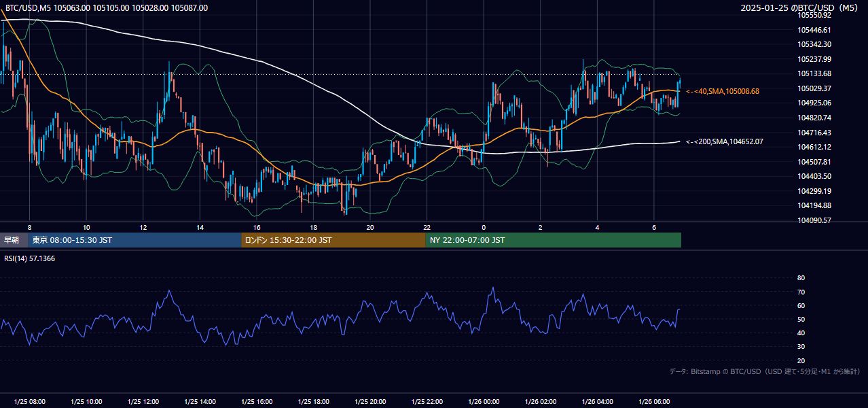This screenshot has width=868, height=408.
Task: Click price axis value 104299.19
Action: tap(814, 191)
